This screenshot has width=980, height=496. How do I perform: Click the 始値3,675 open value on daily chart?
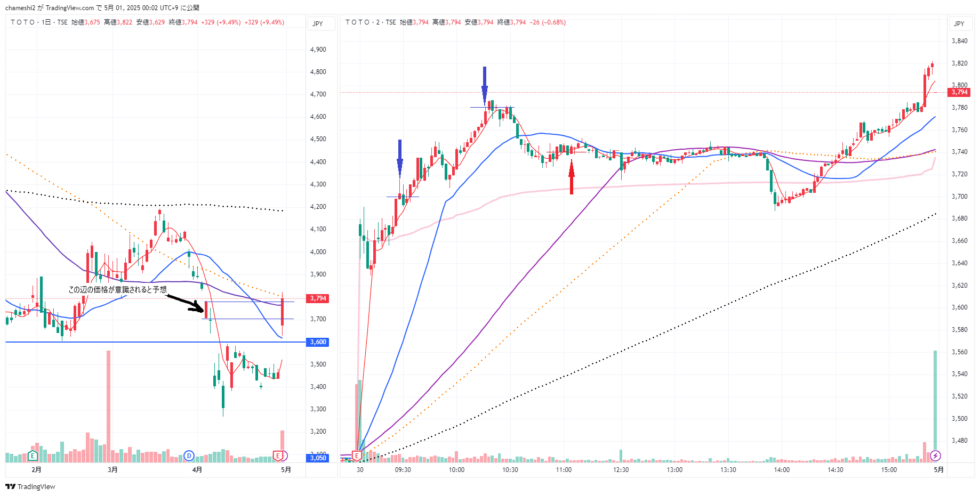86,22
